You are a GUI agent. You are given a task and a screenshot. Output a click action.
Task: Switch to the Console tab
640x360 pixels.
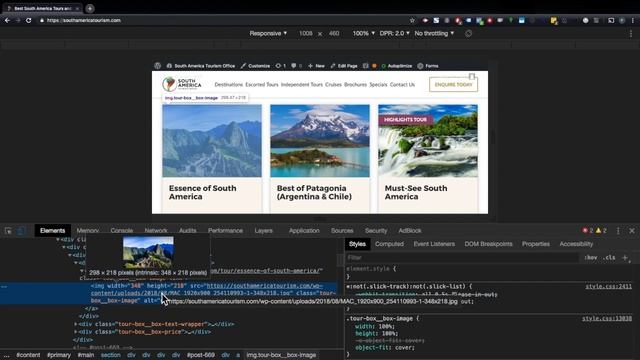pos(122,231)
